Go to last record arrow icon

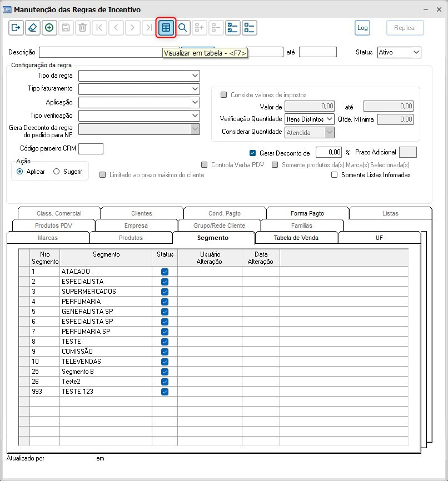pyautogui.click(x=149, y=28)
